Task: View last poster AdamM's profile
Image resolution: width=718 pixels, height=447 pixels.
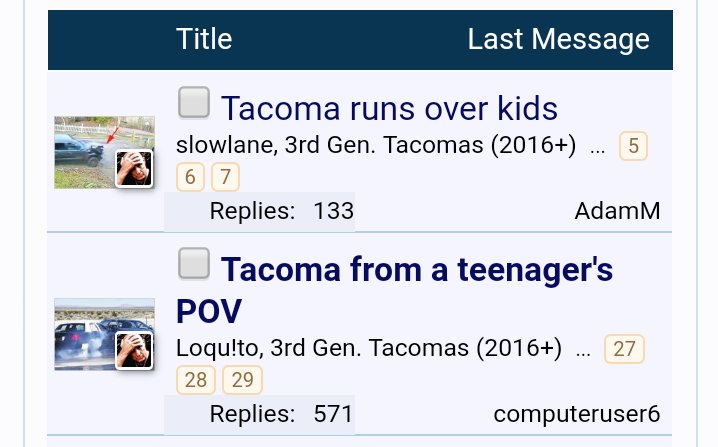Action: 617,211
